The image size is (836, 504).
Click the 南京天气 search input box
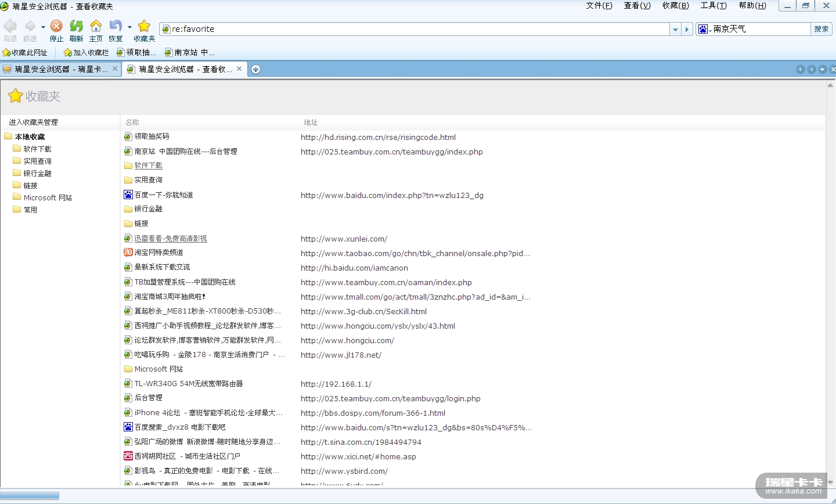[x=761, y=29]
